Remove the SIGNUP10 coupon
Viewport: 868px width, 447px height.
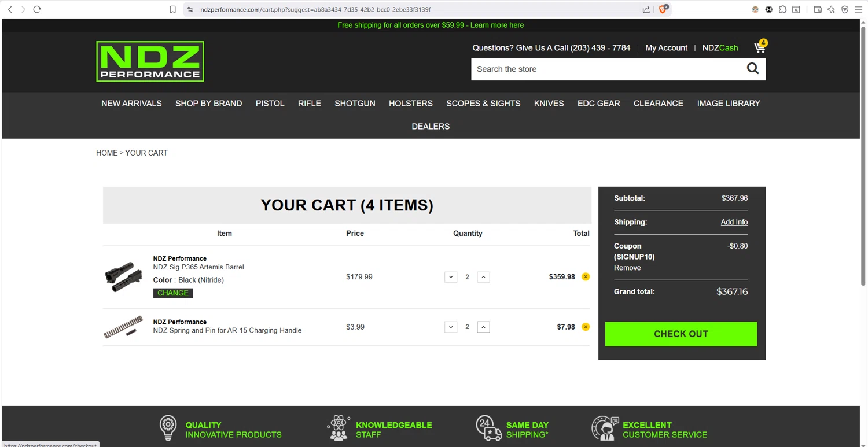click(x=627, y=268)
